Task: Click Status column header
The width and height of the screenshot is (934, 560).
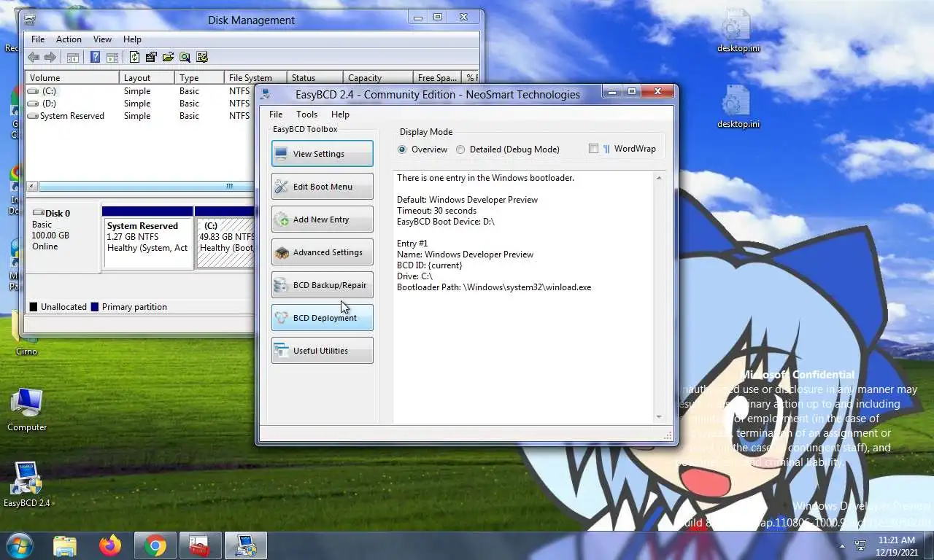Action: pos(314,78)
